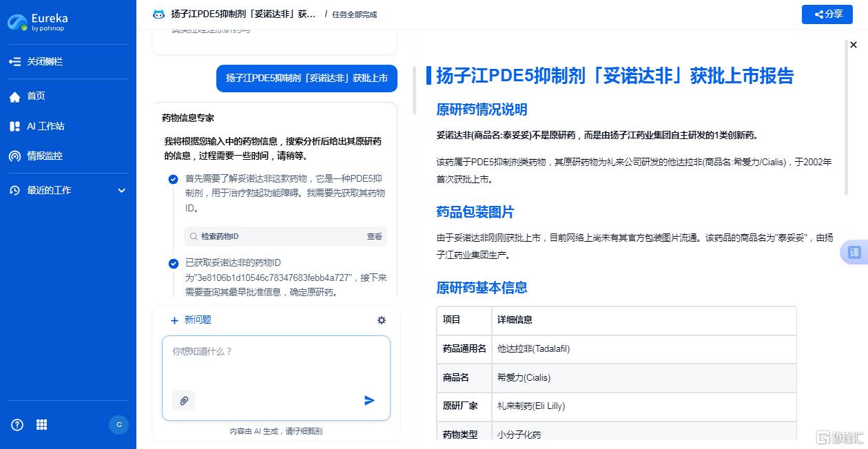This screenshot has width=868, height=449.
Task: Open the apps grid icon
Action: pyautogui.click(x=41, y=424)
